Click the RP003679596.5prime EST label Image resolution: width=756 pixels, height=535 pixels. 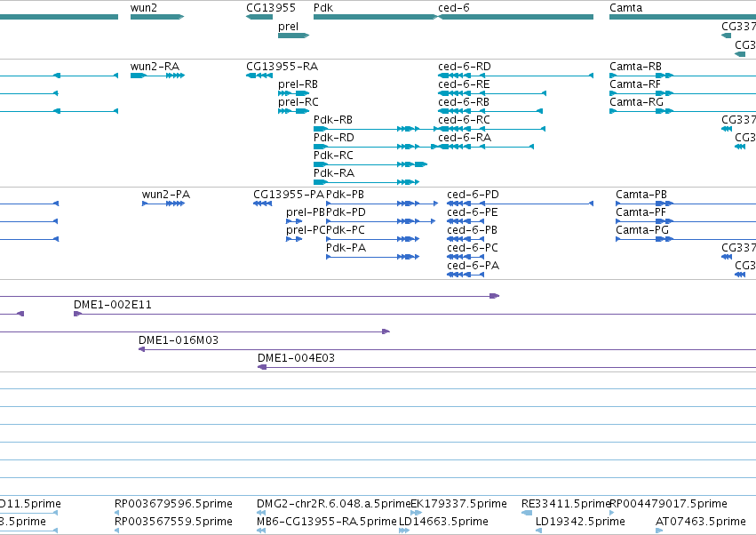(173, 504)
